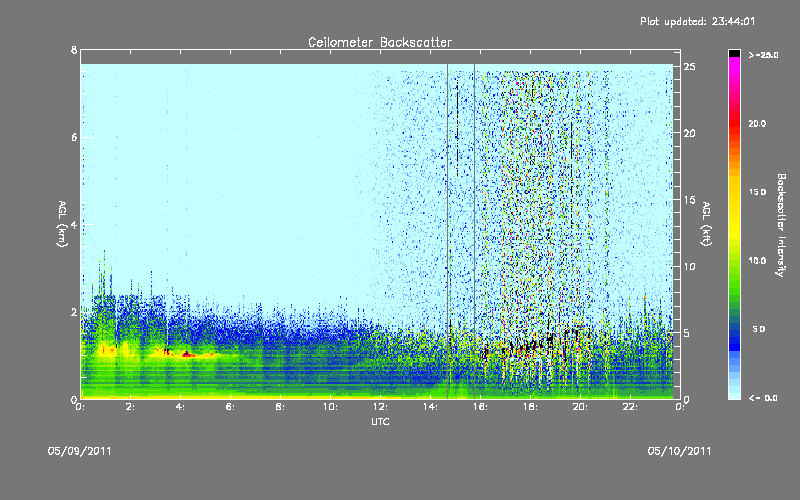The image size is (800, 500).
Task: Click the 25 tick on kft axis
Action: click(x=690, y=67)
